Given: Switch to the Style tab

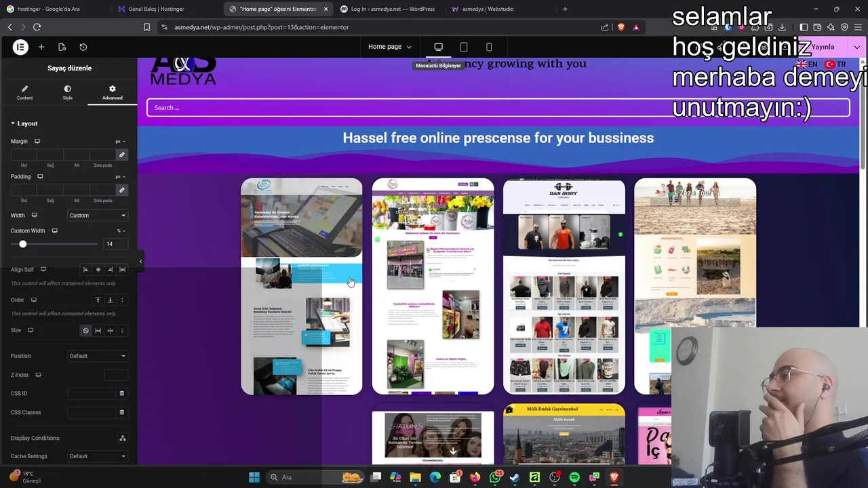Looking at the screenshot, I should pyautogui.click(x=67, y=93).
